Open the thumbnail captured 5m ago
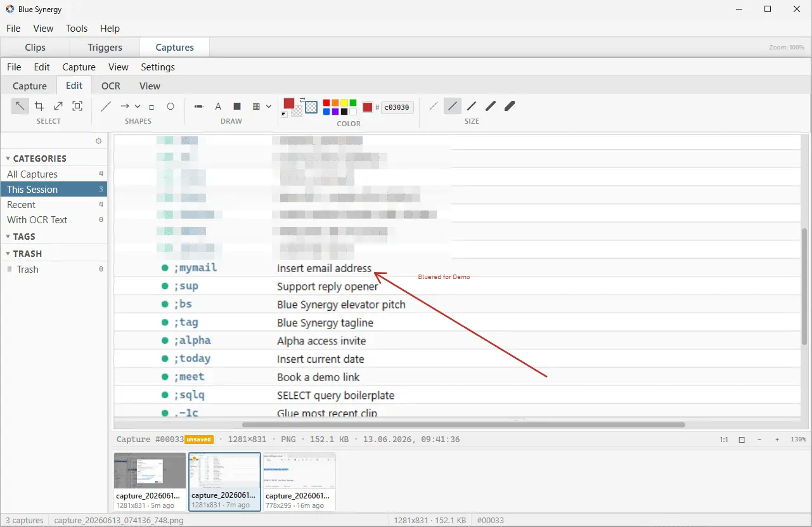812x527 pixels. point(150,481)
